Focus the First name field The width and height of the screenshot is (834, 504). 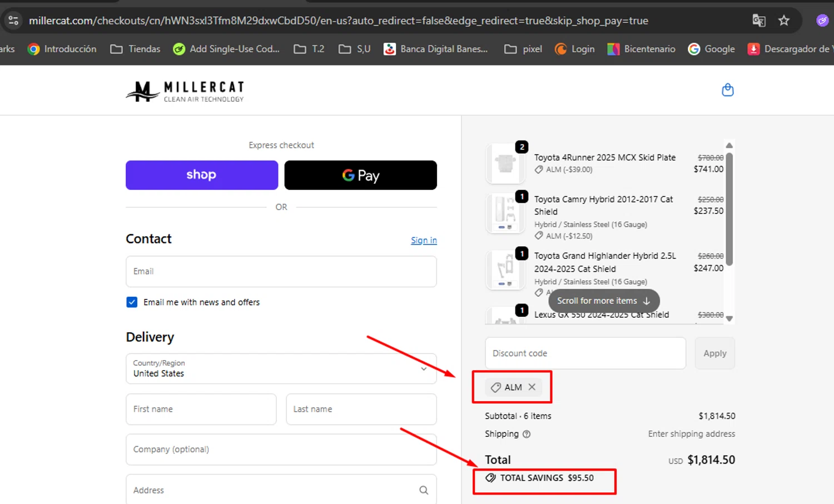pyautogui.click(x=201, y=409)
